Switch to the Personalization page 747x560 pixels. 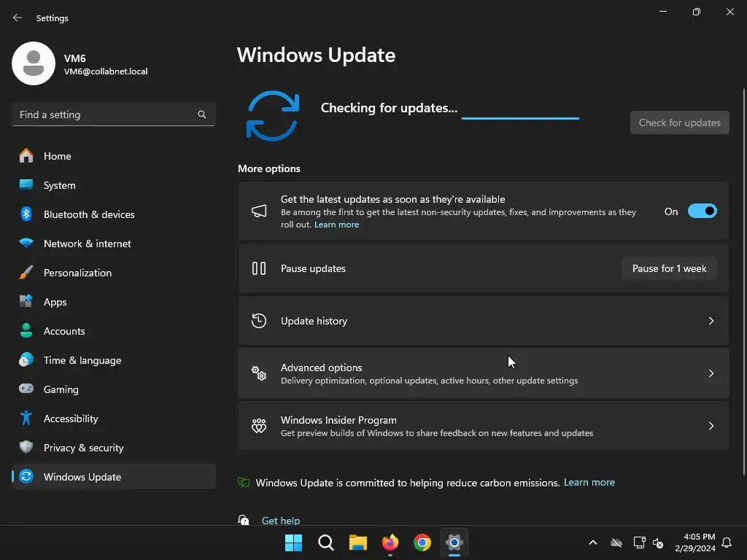pos(114,273)
